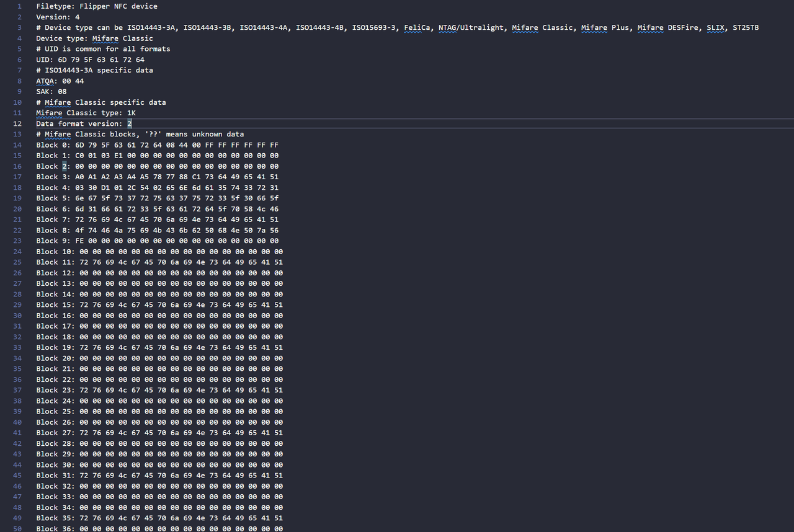Click the Block 7 data line
Image resolution: width=794 pixels, height=532 pixels.
click(158, 219)
